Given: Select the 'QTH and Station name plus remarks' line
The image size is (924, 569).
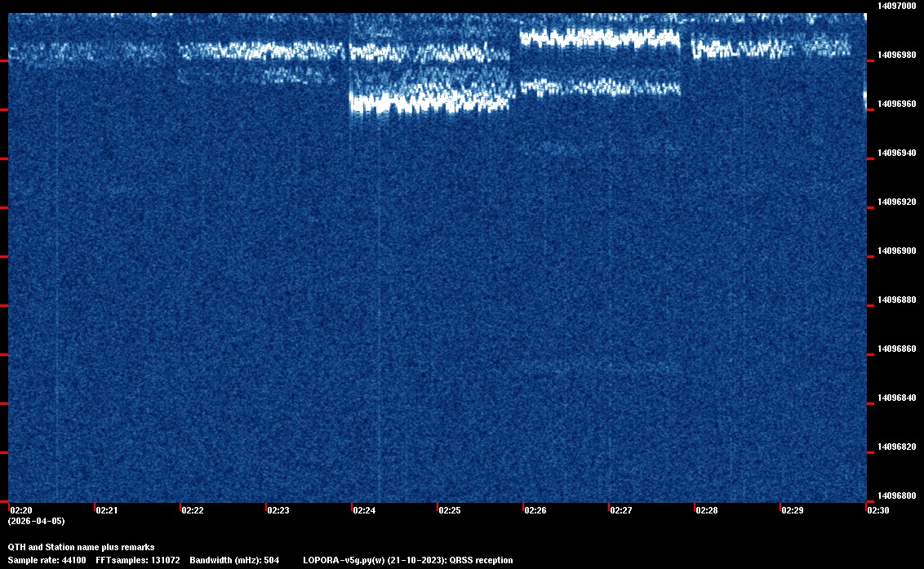Looking at the screenshot, I should pyautogui.click(x=81, y=547).
